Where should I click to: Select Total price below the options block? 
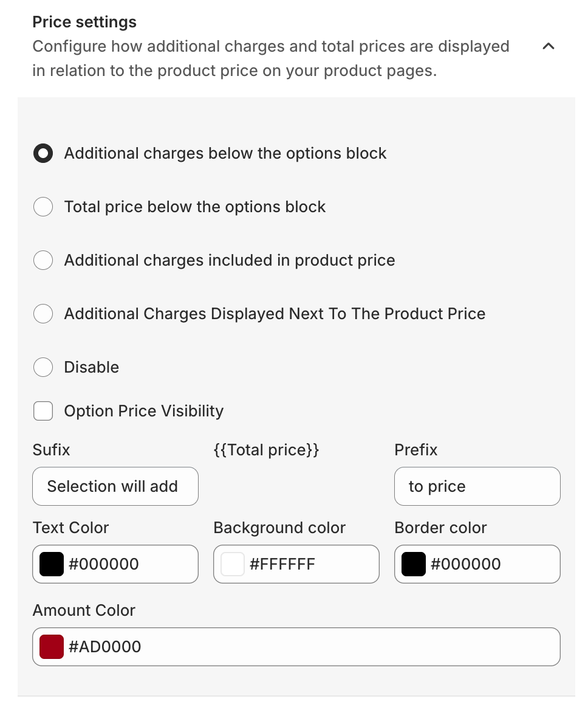[43, 207]
